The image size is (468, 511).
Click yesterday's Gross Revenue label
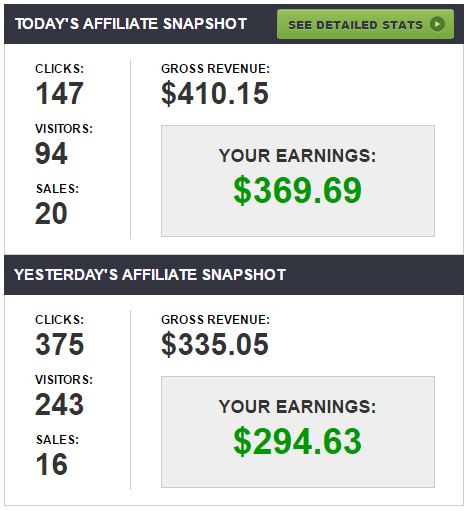pyautogui.click(x=215, y=320)
